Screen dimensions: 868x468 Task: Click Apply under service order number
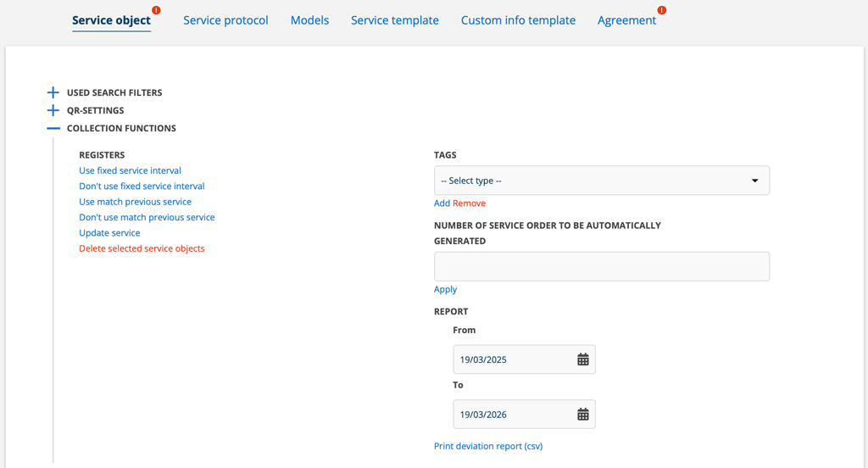[445, 289]
